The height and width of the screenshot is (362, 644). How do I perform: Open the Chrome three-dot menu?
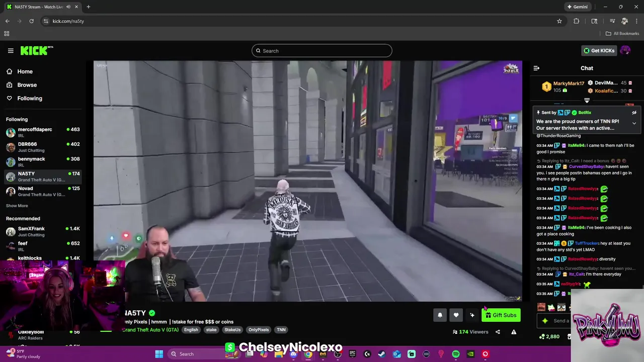636,21
